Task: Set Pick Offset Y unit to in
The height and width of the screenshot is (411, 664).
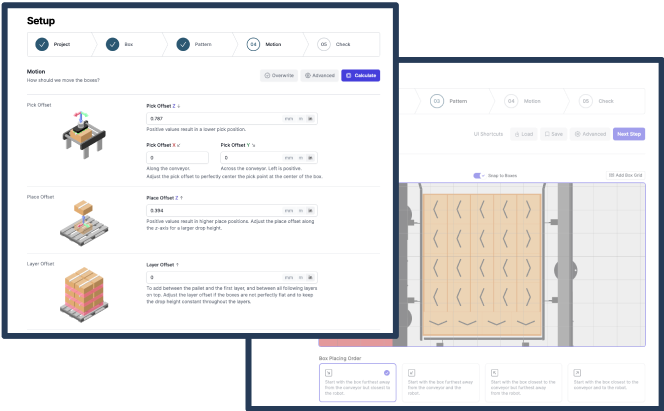Action: click(310, 158)
